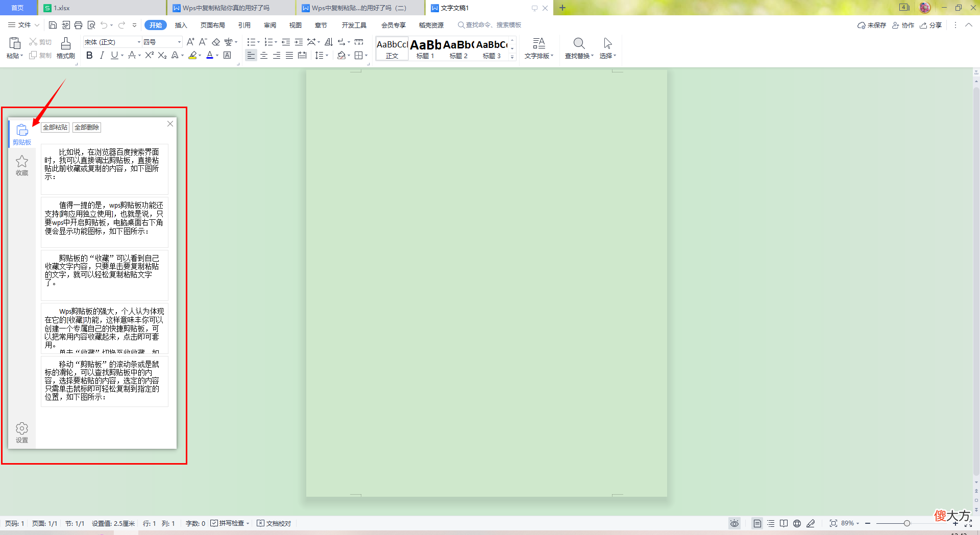Click the font color red A swatch
The height and width of the screenshot is (535, 980).
point(209,55)
